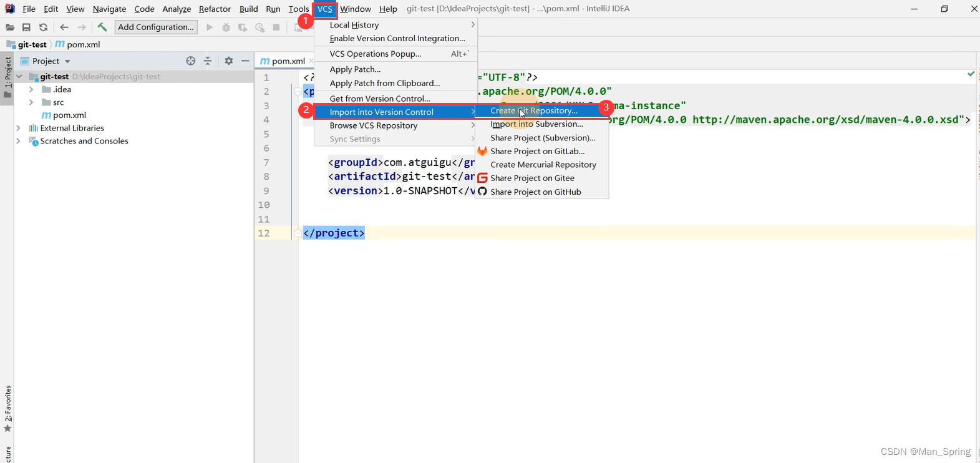The width and height of the screenshot is (980, 463).
Task: Expand the src folder node
Action: click(x=31, y=102)
